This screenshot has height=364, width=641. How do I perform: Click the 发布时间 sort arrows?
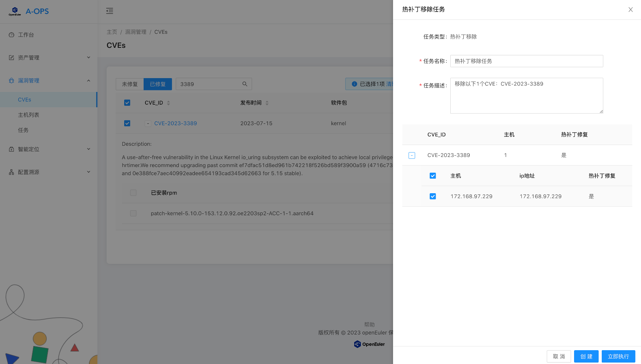tap(267, 102)
